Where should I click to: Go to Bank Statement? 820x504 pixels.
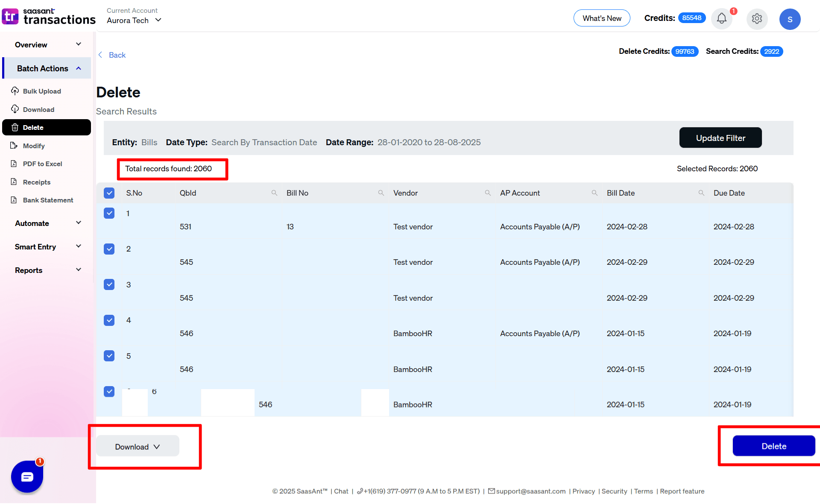pyautogui.click(x=48, y=200)
